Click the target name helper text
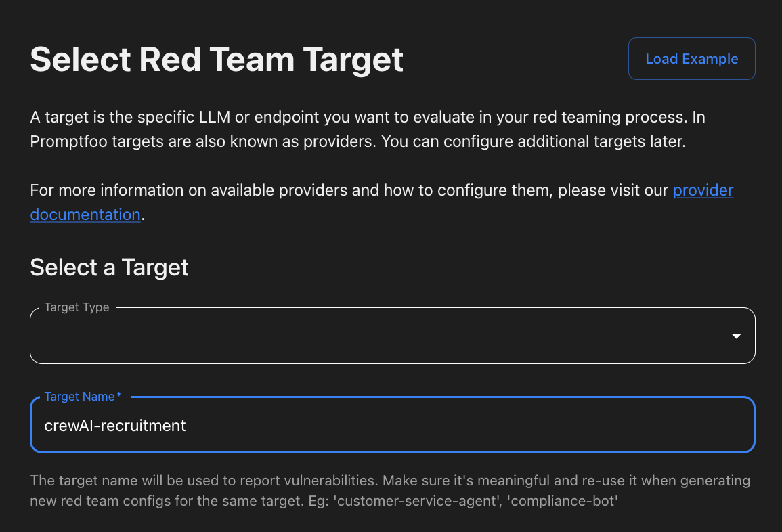This screenshot has width=782, height=532. (x=389, y=491)
